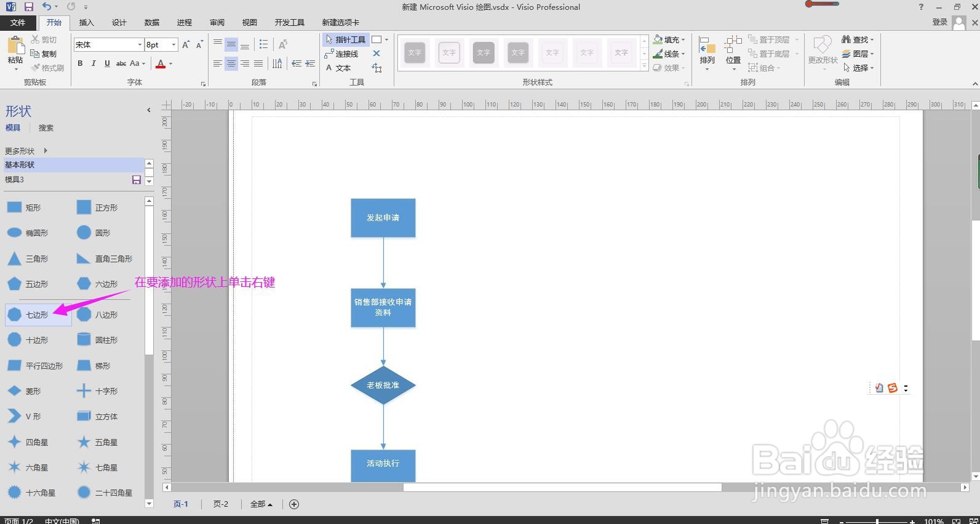
Task: Select the 老板批准 diamond shape on canvas
Action: [383, 385]
